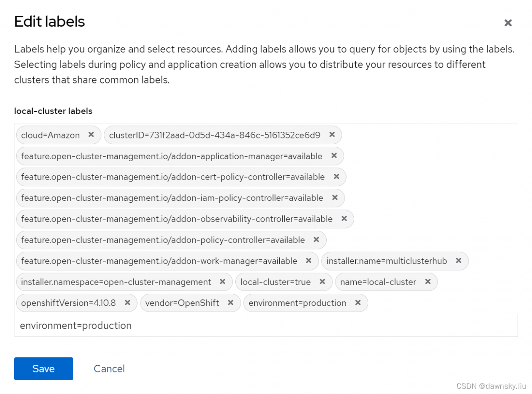Viewport: 532px width, 394px height.
Task: Delete the installer.namespace label chip
Action: [x=223, y=282]
